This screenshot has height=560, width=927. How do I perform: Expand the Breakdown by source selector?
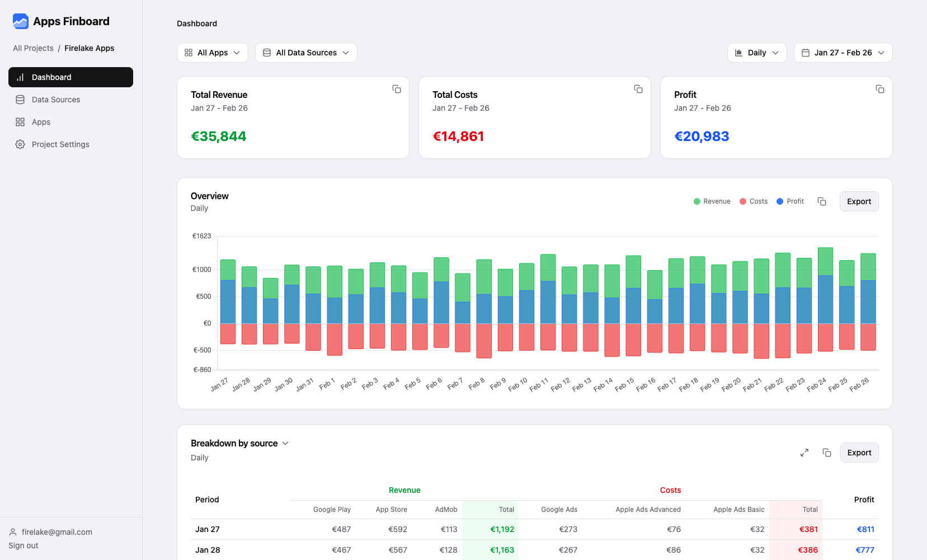click(286, 443)
